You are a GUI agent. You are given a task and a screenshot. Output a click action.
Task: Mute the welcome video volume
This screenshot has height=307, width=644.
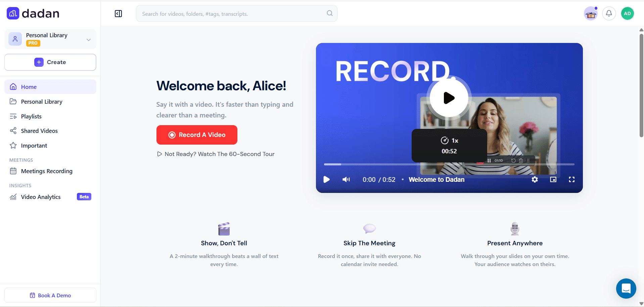coord(346,180)
